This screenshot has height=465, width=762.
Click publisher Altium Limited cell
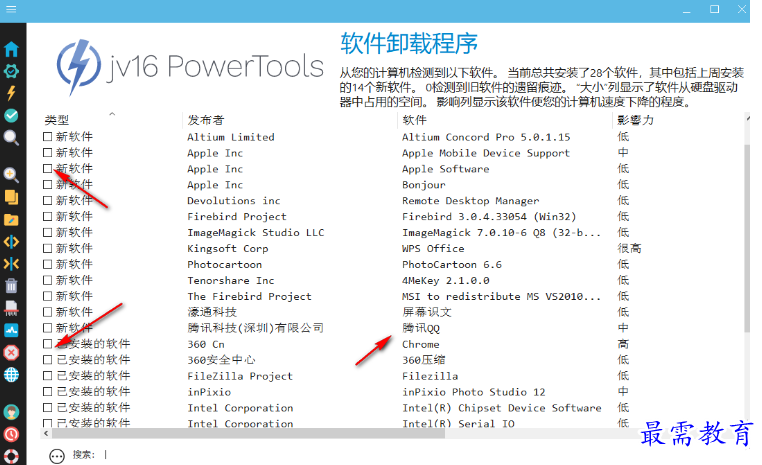click(x=231, y=137)
